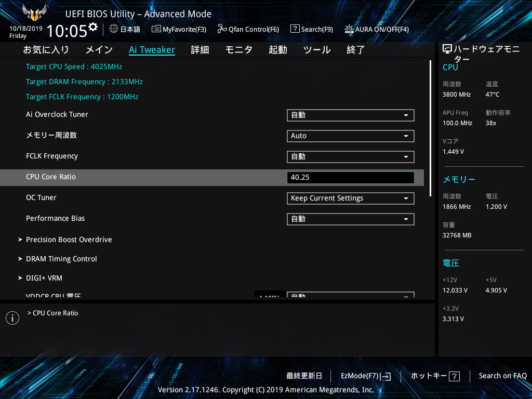Screen dimensions: 532x399
Task: Switch to the 詳細 tab
Action: 200,50
